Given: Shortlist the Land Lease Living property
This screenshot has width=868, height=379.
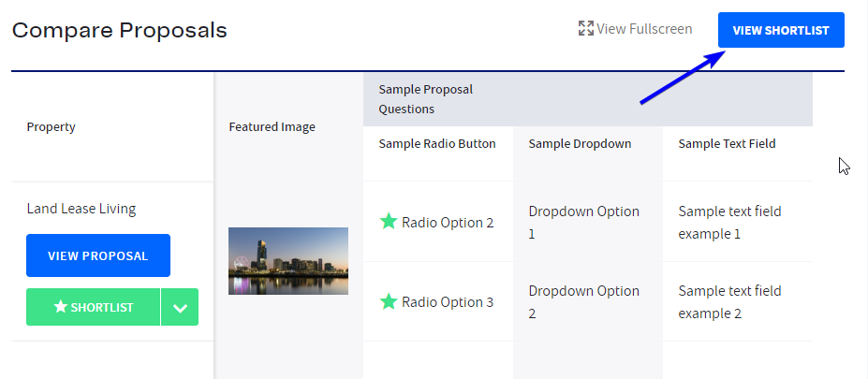Looking at the screenshot, I should coord(94,307).
